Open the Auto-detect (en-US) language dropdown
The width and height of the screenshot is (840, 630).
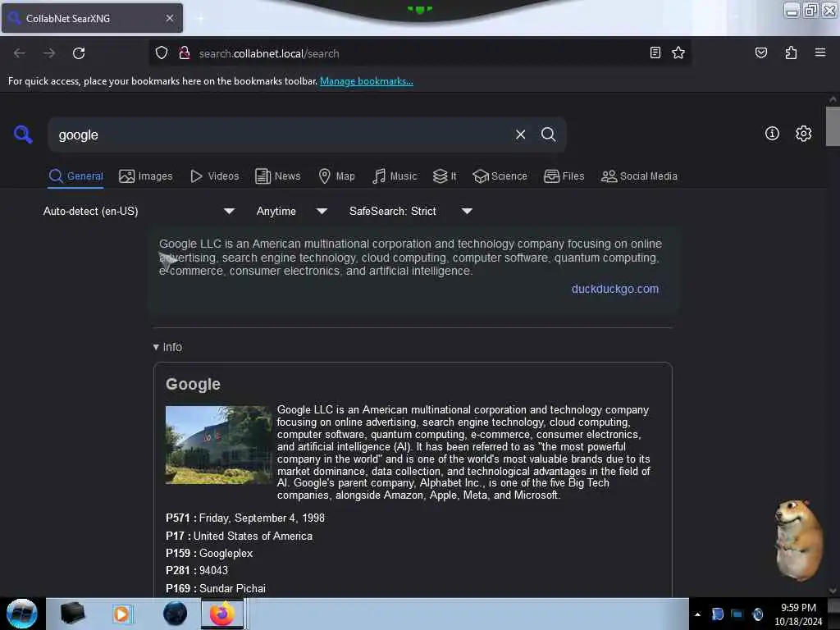pyautogui.click(x=139, y=211)
